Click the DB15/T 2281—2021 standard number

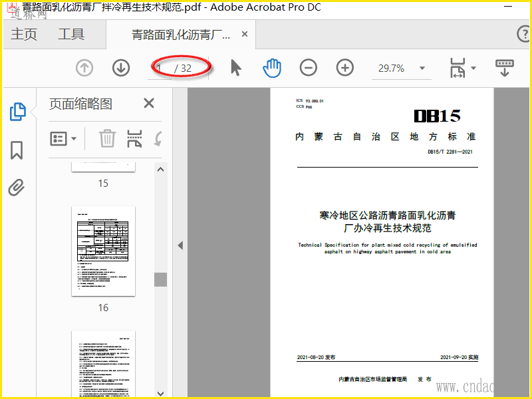(450, 152)
